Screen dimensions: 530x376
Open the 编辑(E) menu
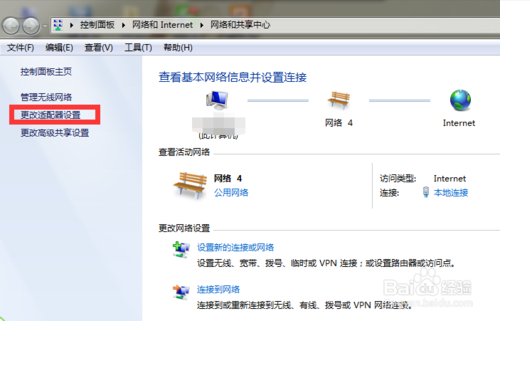[x=59, y=48]
